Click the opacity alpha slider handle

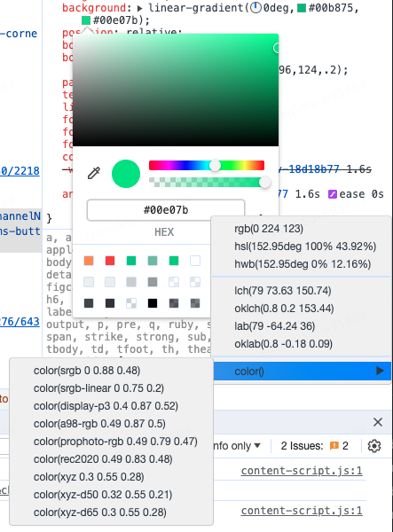(x=264, y=182)
